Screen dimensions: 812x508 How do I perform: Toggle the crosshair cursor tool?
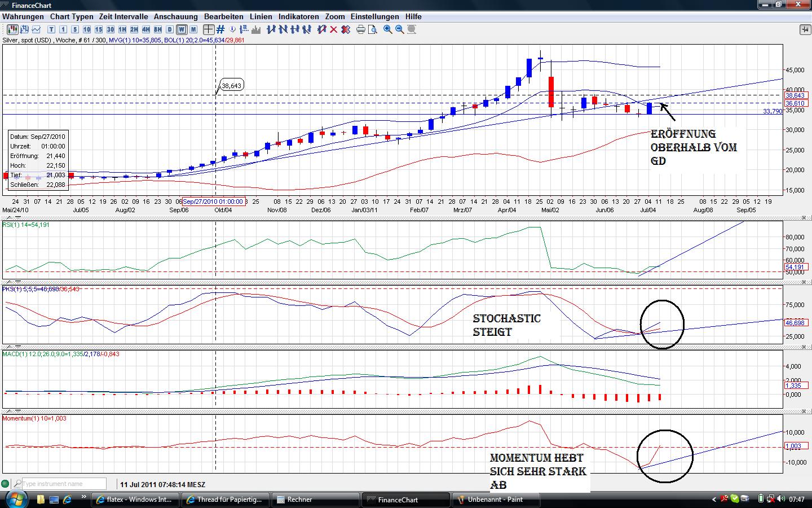click(x=209, y=29)
